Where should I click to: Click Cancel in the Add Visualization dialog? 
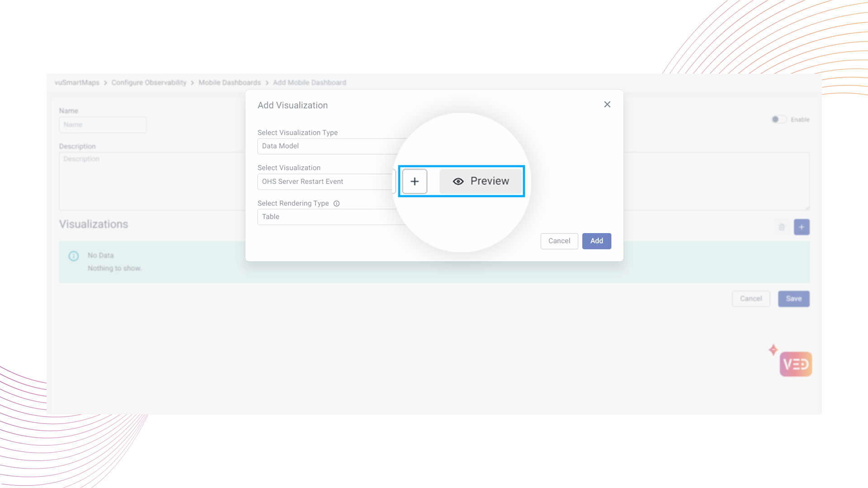point(559,241)
